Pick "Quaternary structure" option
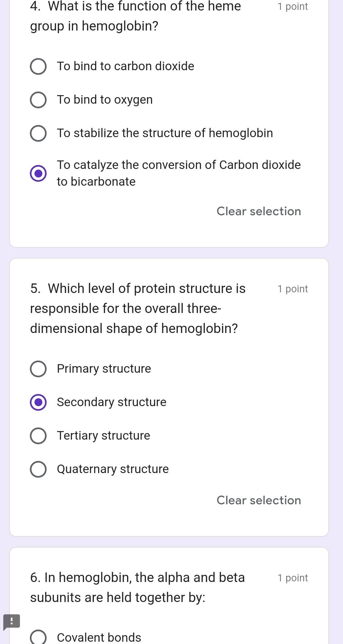This screenshot has height=644, width=343. point(38,469)
